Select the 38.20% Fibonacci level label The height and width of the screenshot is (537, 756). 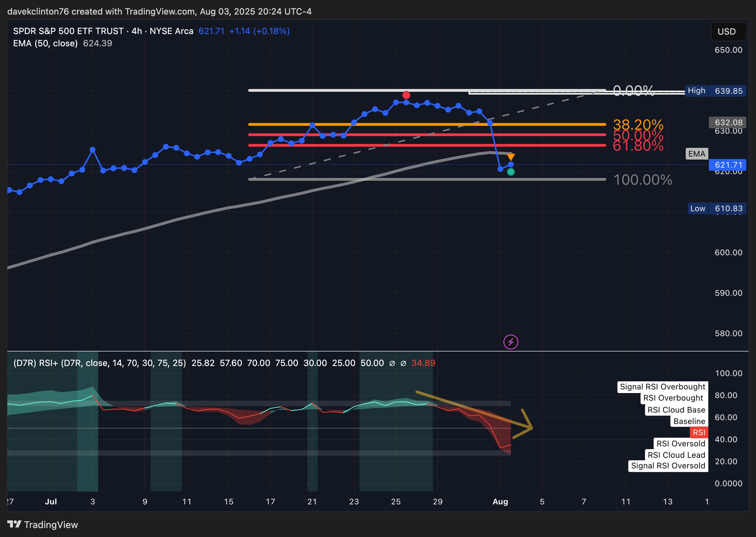[638, 125]
